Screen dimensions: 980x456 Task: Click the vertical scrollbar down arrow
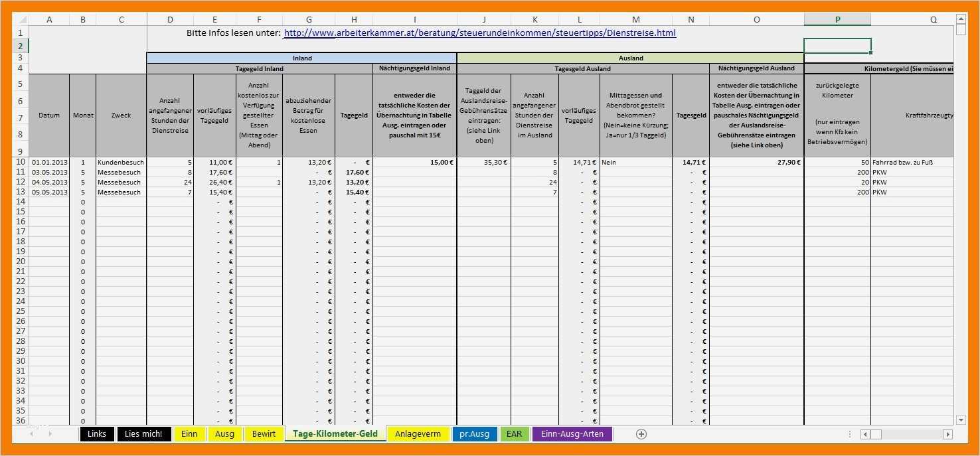[961, 419]
